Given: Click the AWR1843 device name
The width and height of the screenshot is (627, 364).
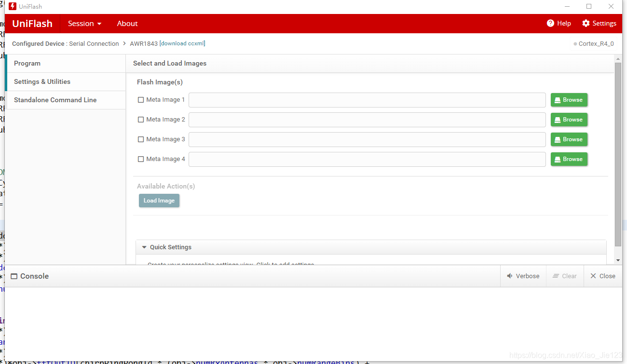Looking at the screenshot, I should [x=144, y=43].
